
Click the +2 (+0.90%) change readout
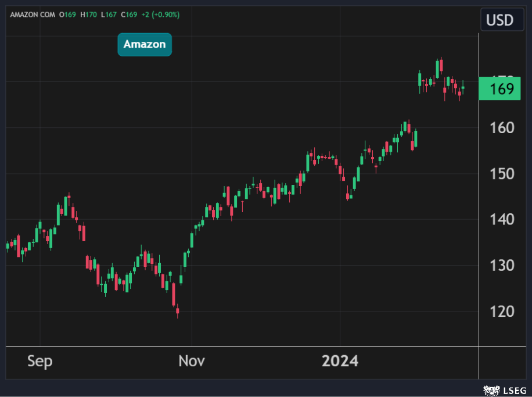161,15
